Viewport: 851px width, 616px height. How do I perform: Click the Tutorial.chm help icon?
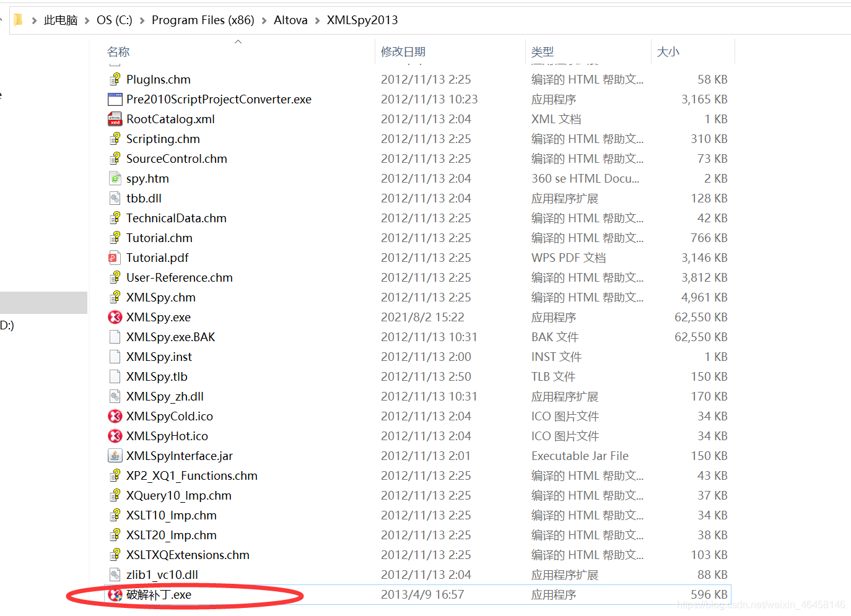point(115,238)
